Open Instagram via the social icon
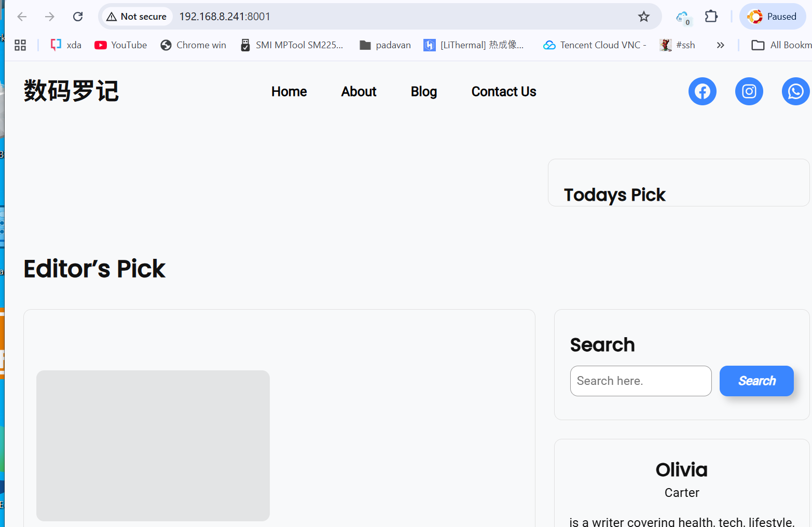This screenshot has height=527, width=812. [749, 91]
